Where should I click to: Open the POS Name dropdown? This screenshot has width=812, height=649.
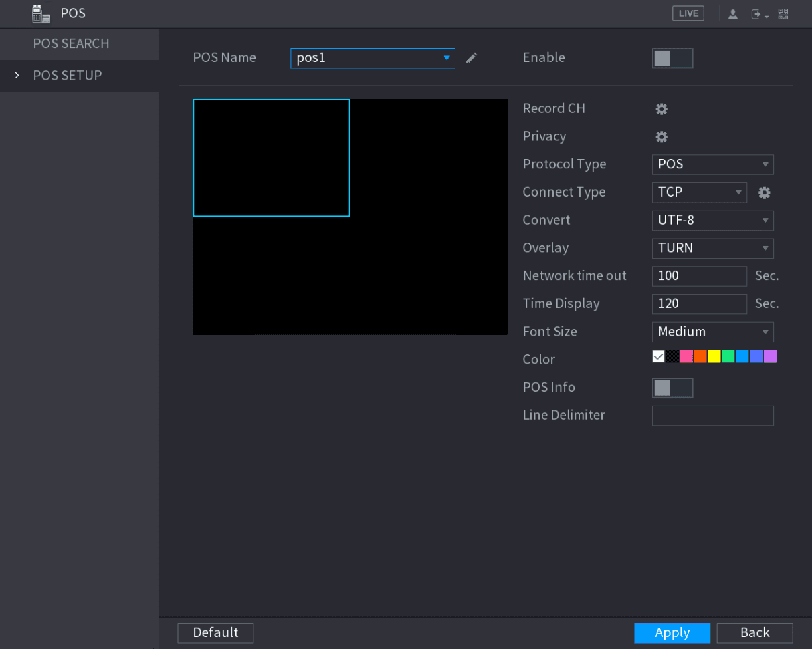pos(373,58)
